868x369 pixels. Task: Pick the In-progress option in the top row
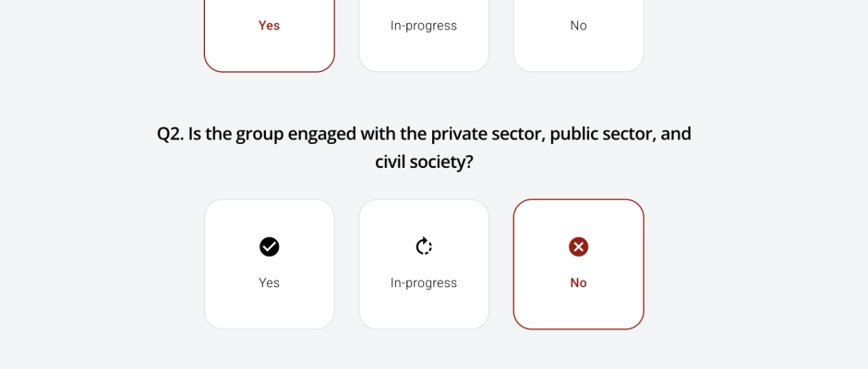424,33
